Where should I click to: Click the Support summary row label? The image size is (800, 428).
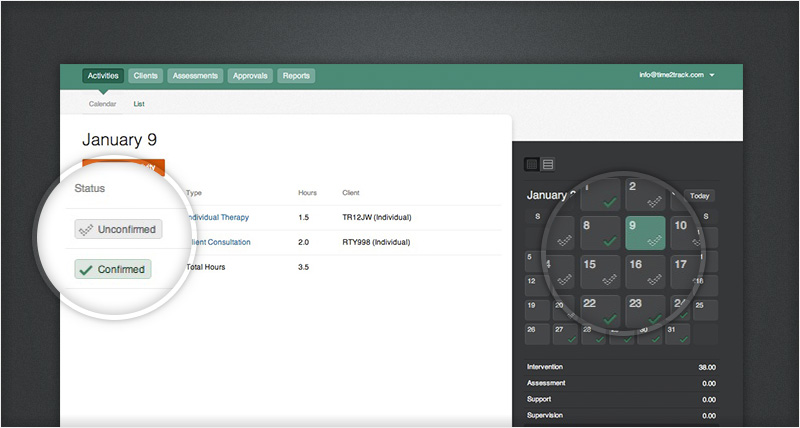pos(539,399)
